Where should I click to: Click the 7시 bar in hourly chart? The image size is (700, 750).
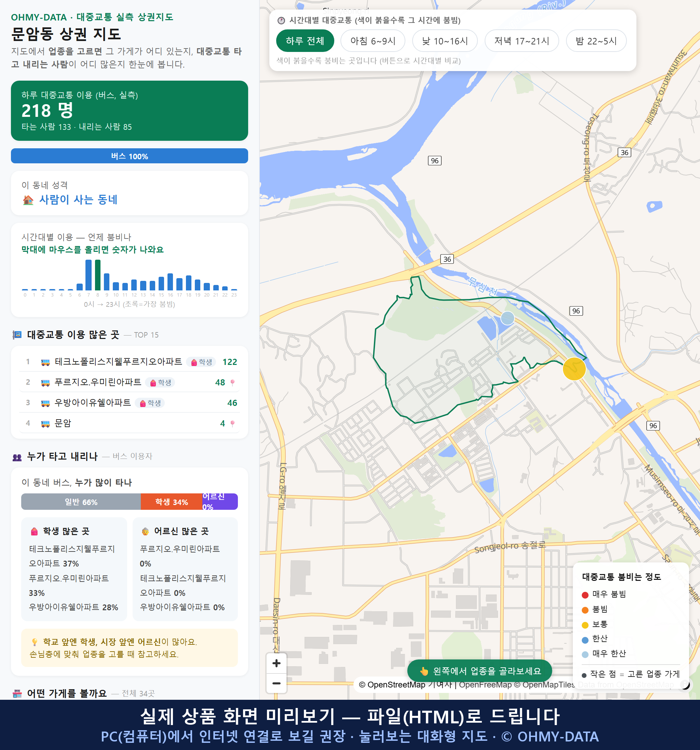[x=89, y=275]
